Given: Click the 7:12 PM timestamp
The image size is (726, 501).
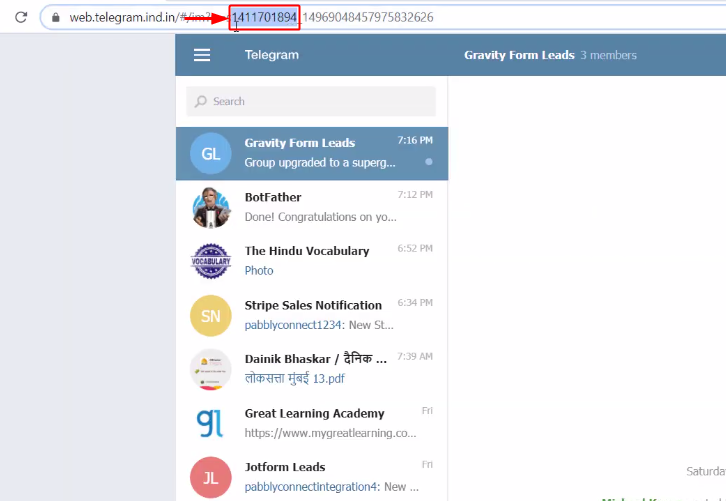Looking at the screenshot, I should coord(415,194).
